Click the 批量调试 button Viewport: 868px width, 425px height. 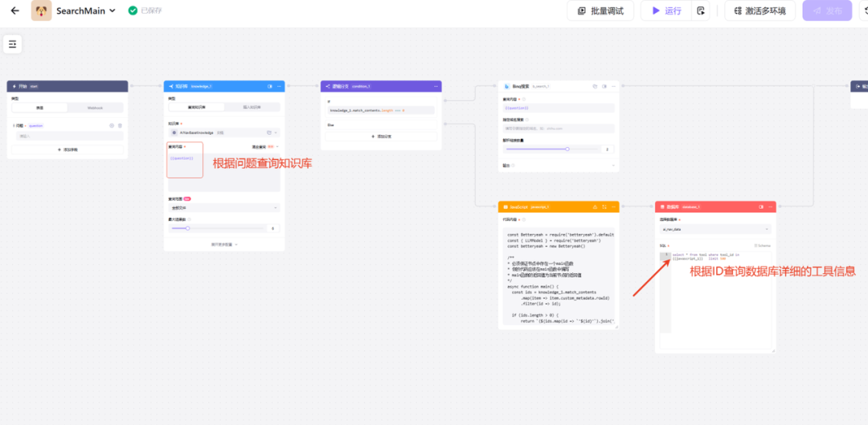600,10
